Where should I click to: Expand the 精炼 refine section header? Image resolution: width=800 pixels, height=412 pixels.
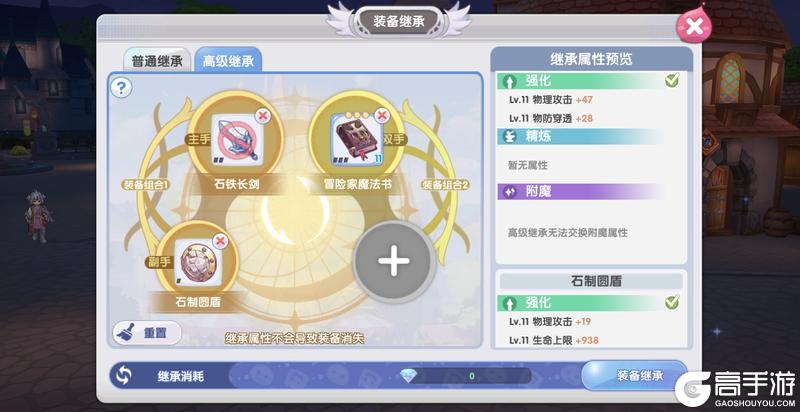[583, 136]
